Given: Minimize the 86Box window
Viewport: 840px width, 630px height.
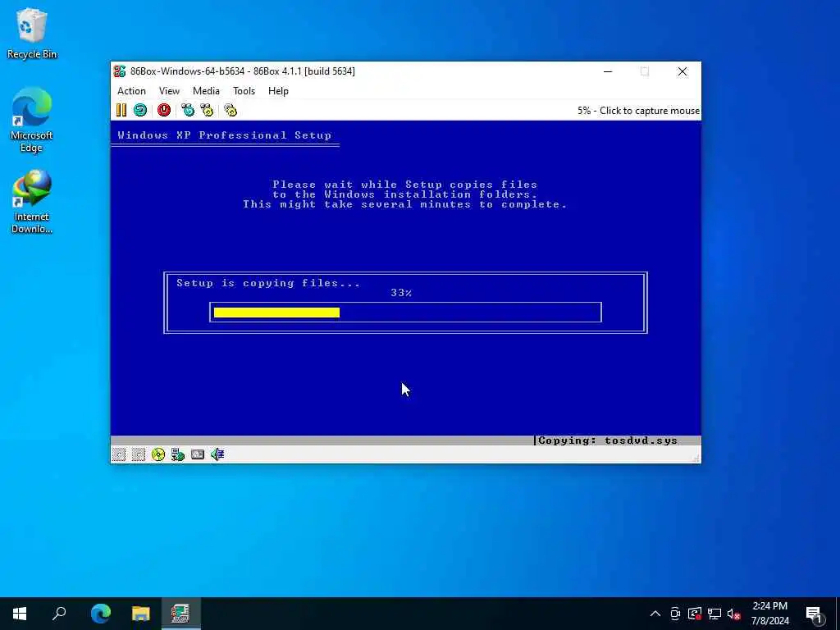Looking at the screenshot, I should (608, 72).
